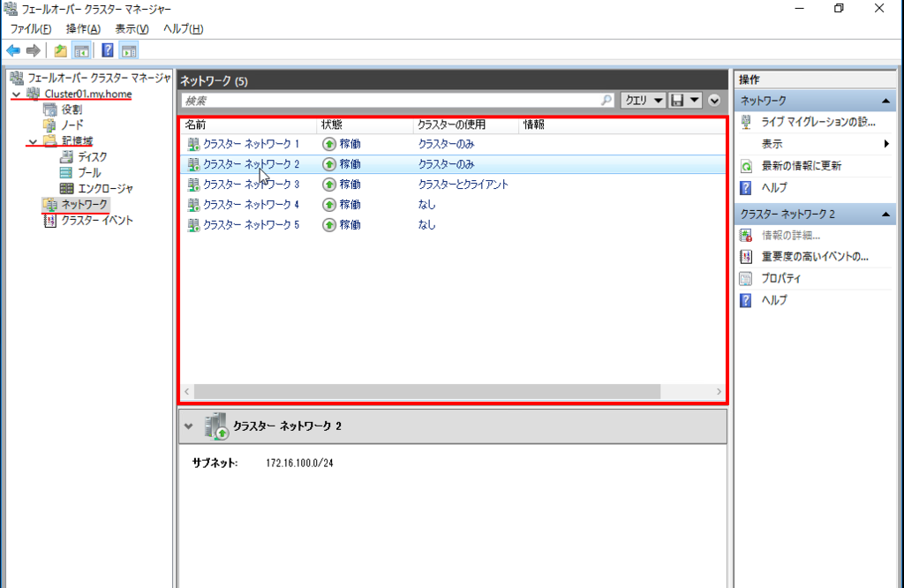Click the save query disk icon
This screenshot has height=588, width=904.
tap(677, 101)
